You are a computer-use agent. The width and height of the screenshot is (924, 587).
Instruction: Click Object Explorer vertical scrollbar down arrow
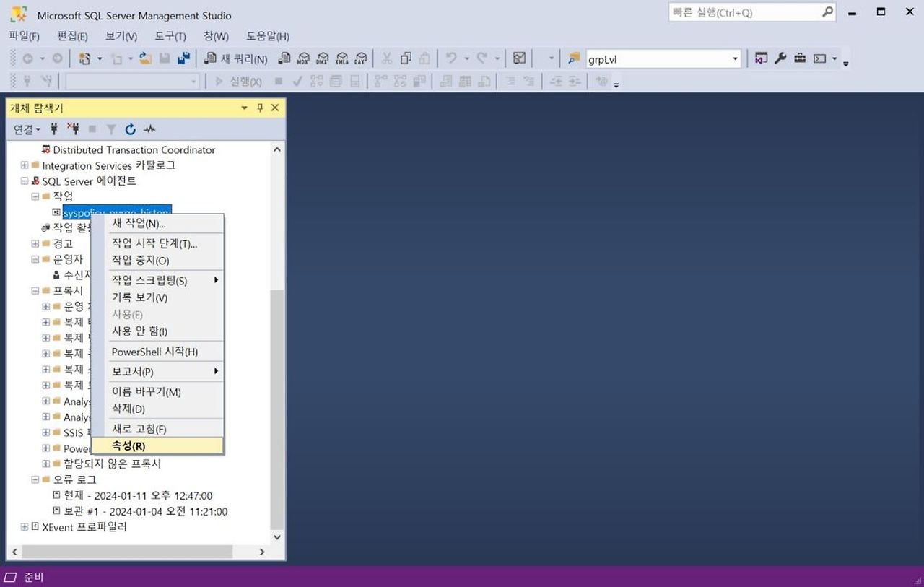coord(277,537)
